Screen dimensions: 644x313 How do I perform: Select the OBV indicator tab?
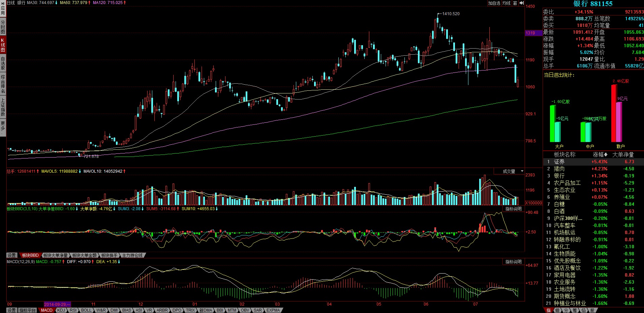pos(245,310)
